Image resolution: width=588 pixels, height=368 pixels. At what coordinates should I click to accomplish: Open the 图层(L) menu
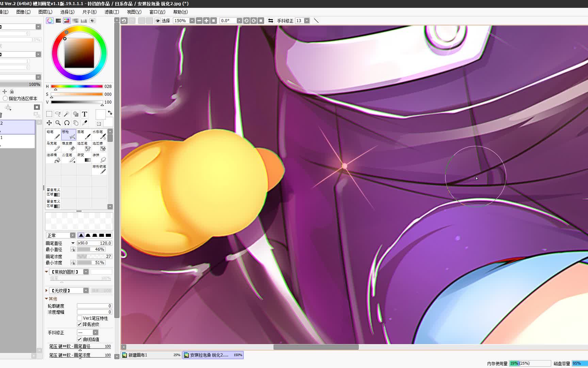pyautogui.click(x=45, y=12)
